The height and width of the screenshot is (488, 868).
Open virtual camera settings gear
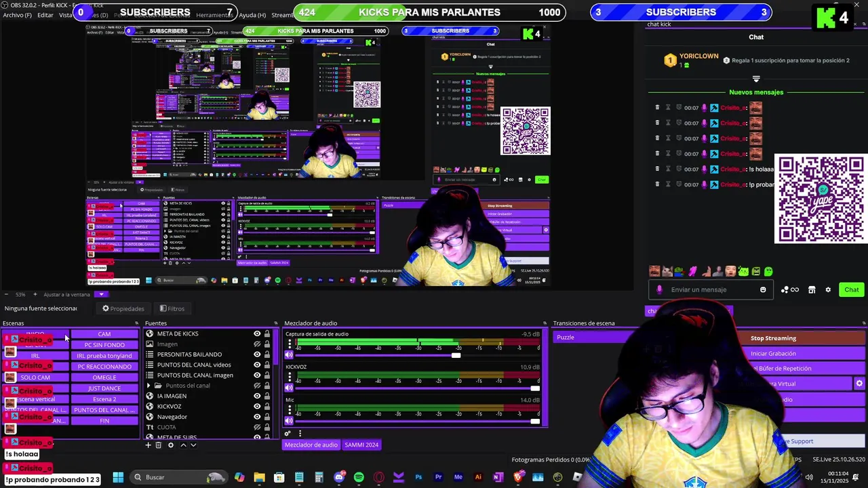pos(859,384)
